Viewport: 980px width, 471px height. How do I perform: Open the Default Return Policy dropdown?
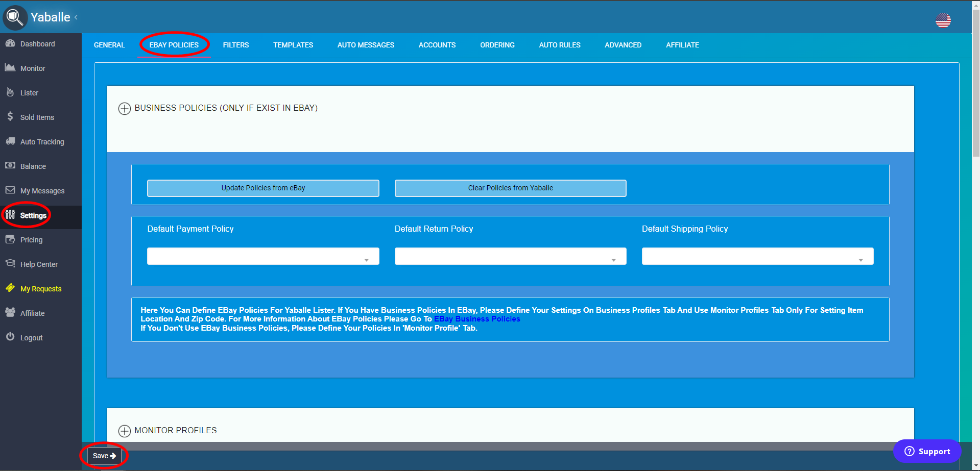click(x=510, y=256)
